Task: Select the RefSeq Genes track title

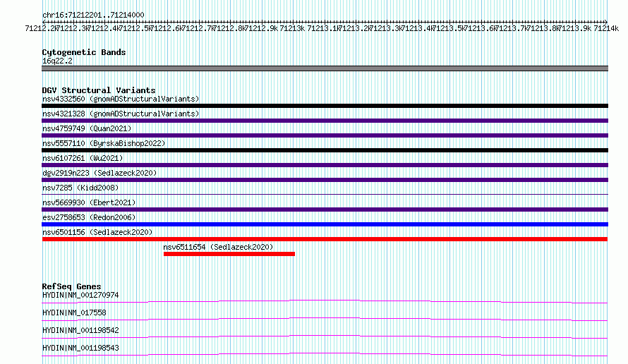Action: pyautogui.click(x=72, y=286)
